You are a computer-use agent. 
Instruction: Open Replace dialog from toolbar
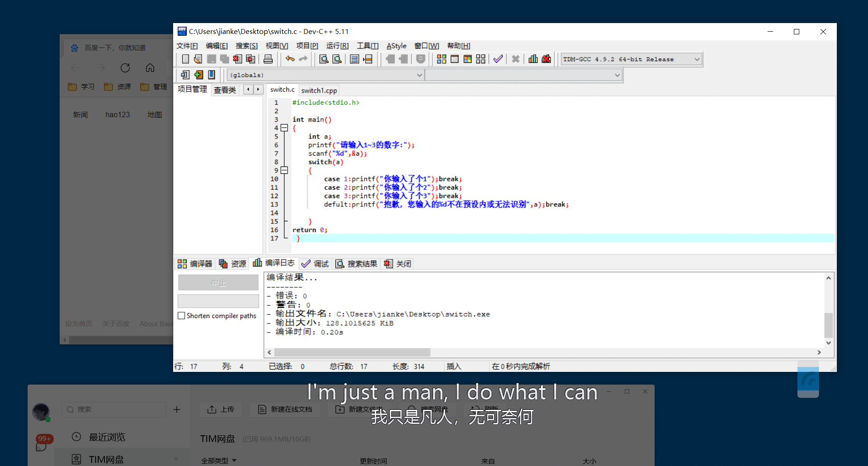point(337,59)
